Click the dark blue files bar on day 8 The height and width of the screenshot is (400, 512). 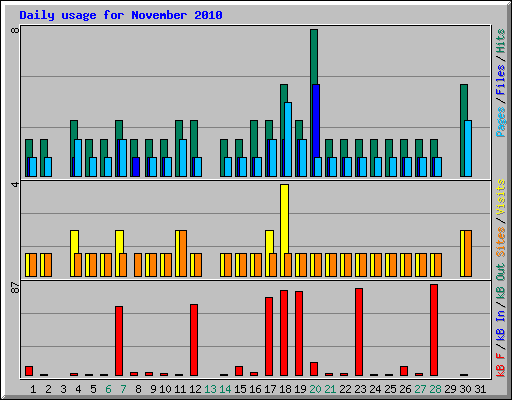(136, 167)
